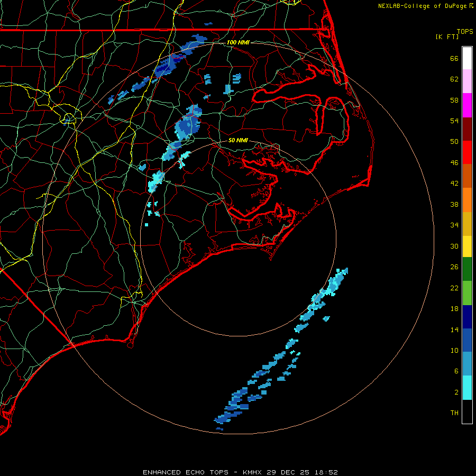Click the white swatch next to 66

(x=467, y=58)
